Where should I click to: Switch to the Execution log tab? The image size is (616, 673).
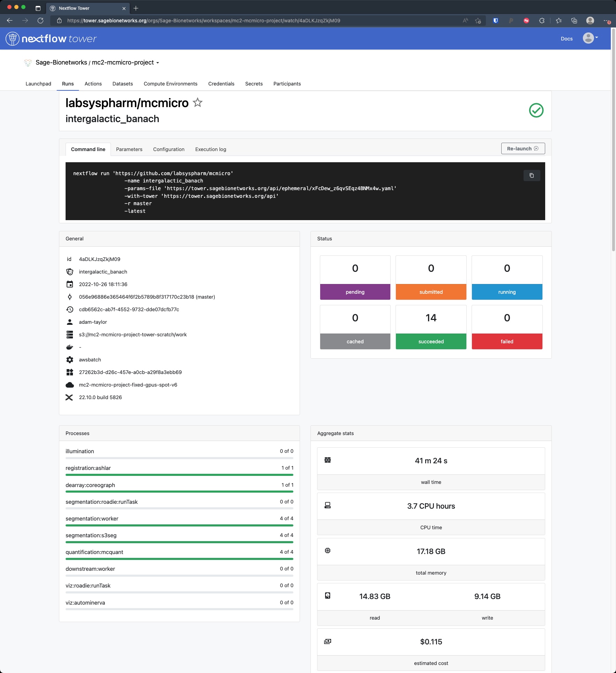coord(210,149)
